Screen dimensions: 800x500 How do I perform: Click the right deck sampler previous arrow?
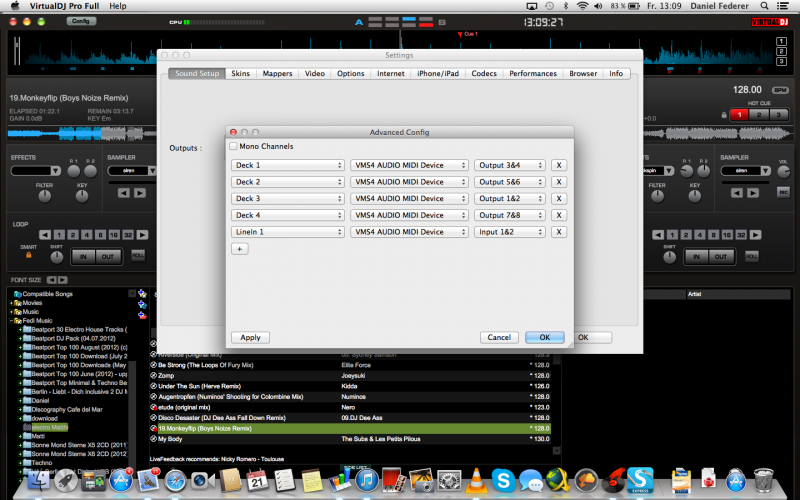(737, 193)
